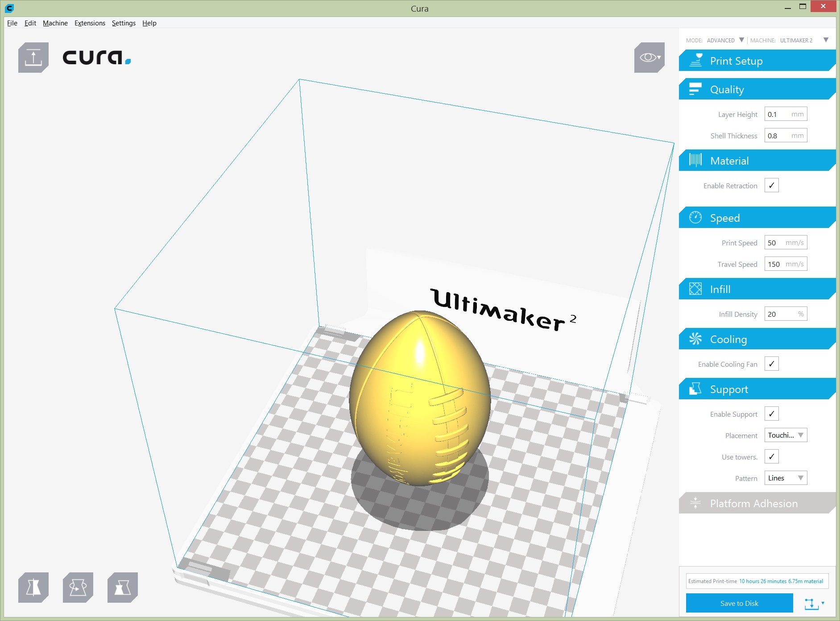Viewport: 840px width, 621px height.
Task: Select the Mirror tool icon
Action: (33, 588)
